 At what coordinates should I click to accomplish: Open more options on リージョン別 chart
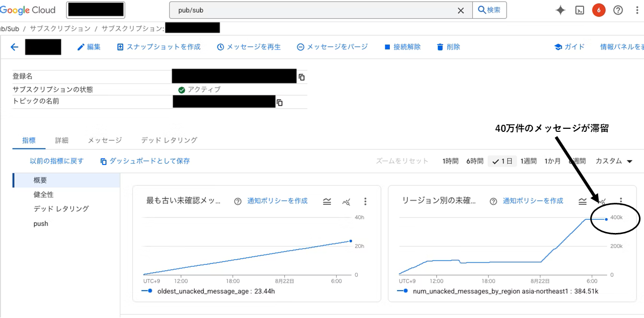[x=621, y=201]
